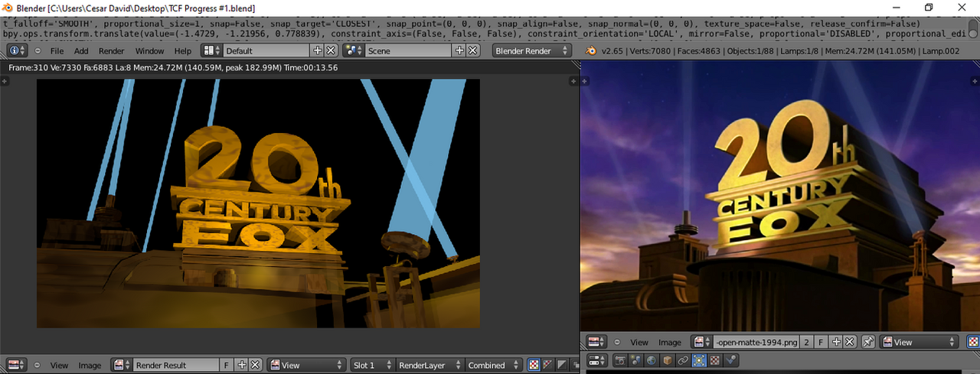Open the Combined pass dropdown

click(x=494, y=365)
